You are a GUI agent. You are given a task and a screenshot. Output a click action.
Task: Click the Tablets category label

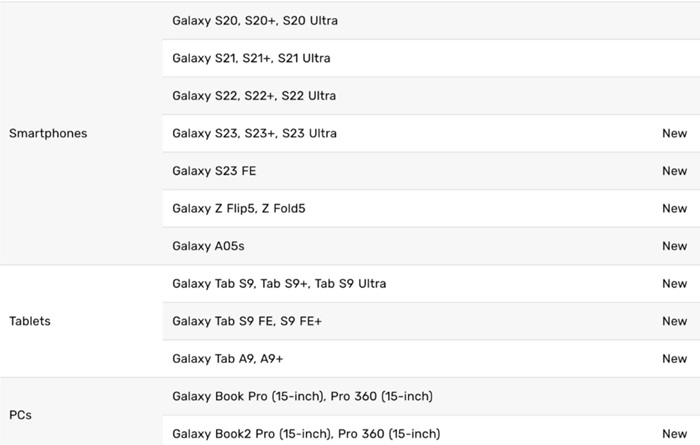[29, 321]
